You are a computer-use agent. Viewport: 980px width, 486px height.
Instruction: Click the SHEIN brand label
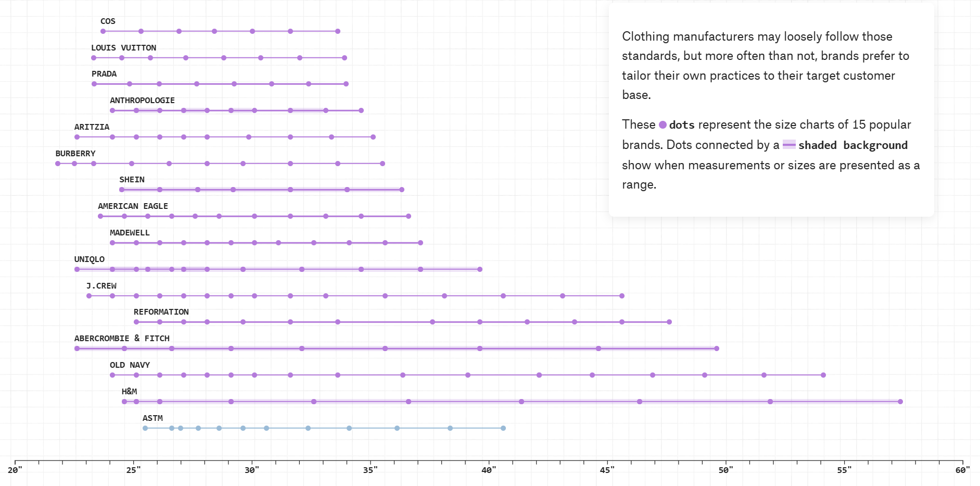coord(132,180)
